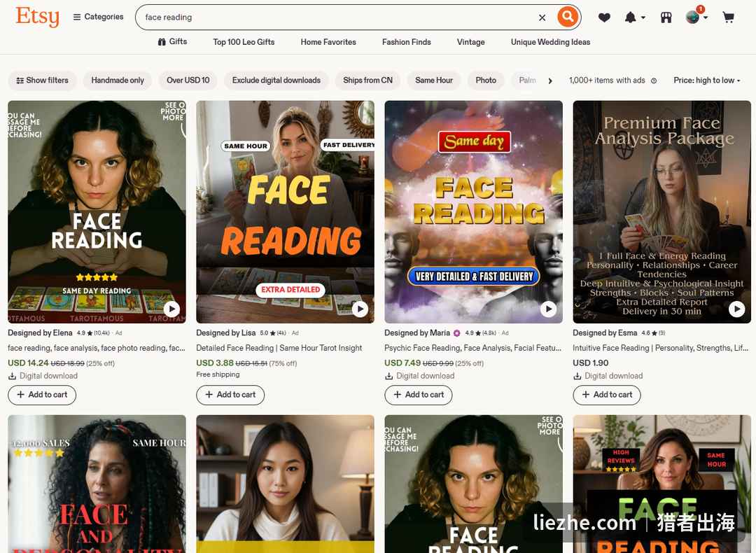Open Unique Wedding Ideas section
Viewport: 756px width, 553px height.
(550, 42)
